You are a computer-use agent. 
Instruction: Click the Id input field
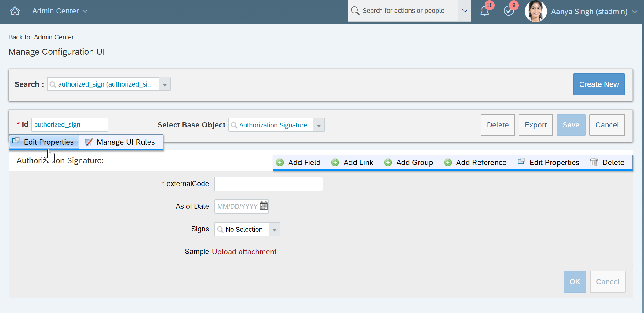(70, 125)
